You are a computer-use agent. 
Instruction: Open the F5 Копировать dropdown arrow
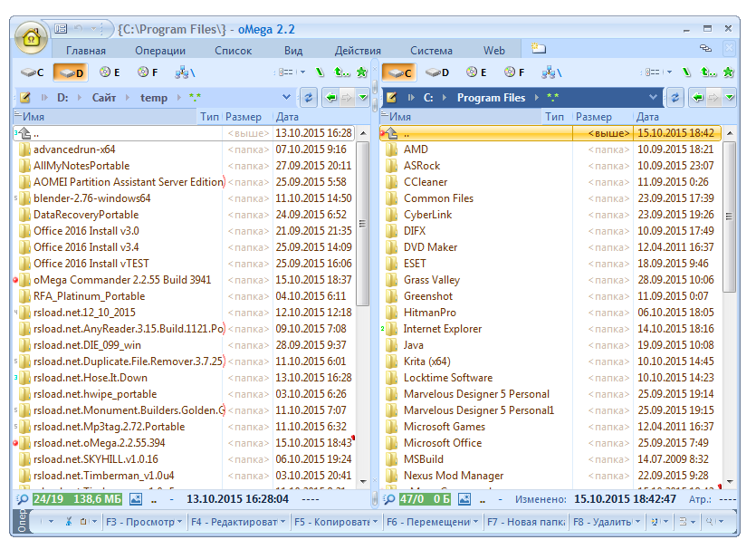[x=376, y=522]
